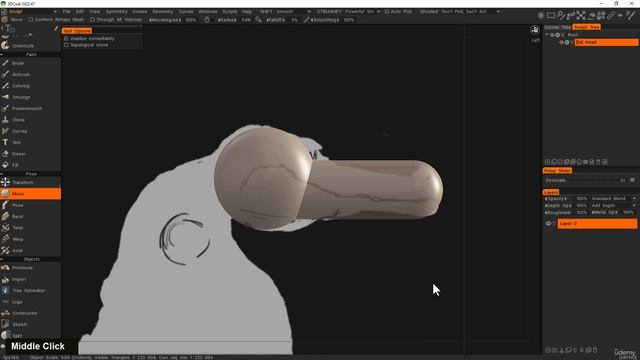Click the camera view icon above Left
This screenshot has height=360, width=640.
[535, 30]
